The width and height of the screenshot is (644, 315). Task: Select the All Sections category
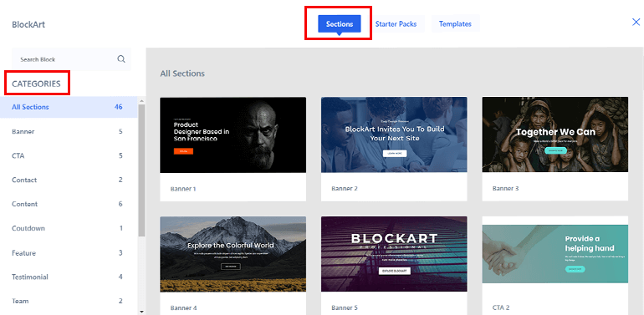69,107
